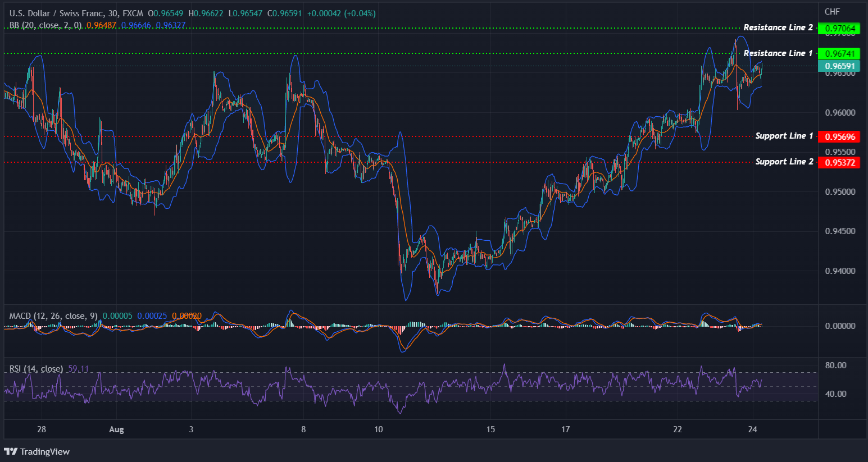
Task: Click the 24 date label on the time axis
Action: click(x=752, y=429)
